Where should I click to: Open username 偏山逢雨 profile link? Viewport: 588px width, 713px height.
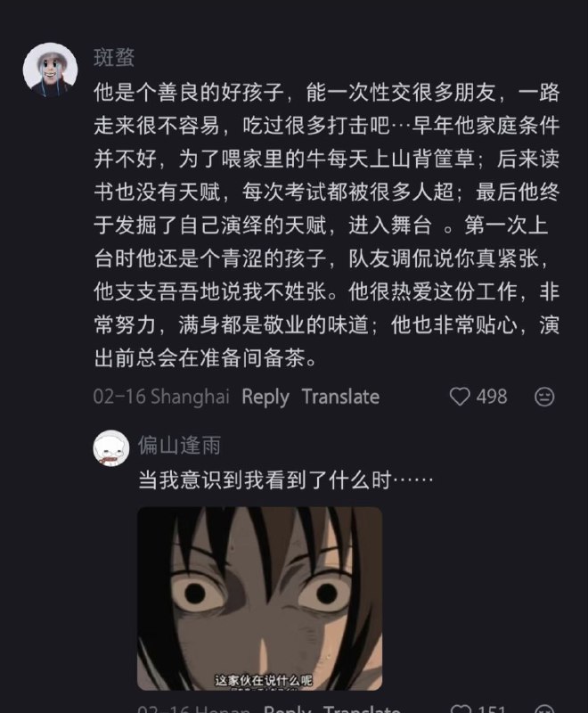tap(179, 445)
